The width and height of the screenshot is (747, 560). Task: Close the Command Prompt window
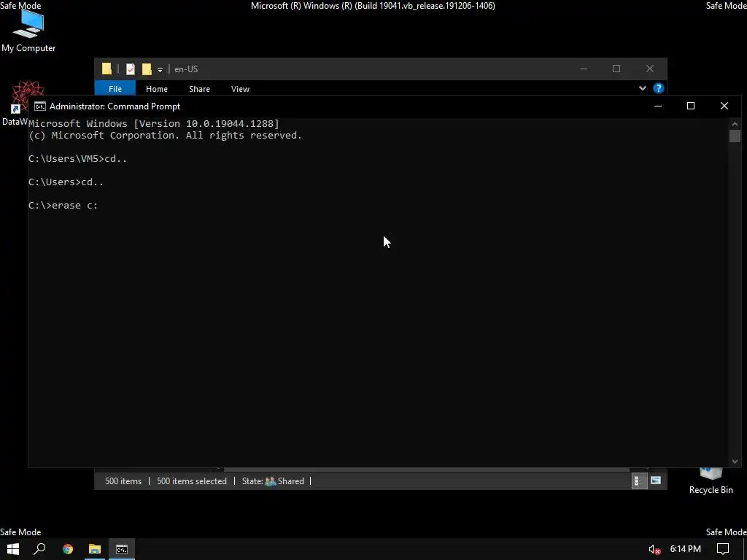724,106
